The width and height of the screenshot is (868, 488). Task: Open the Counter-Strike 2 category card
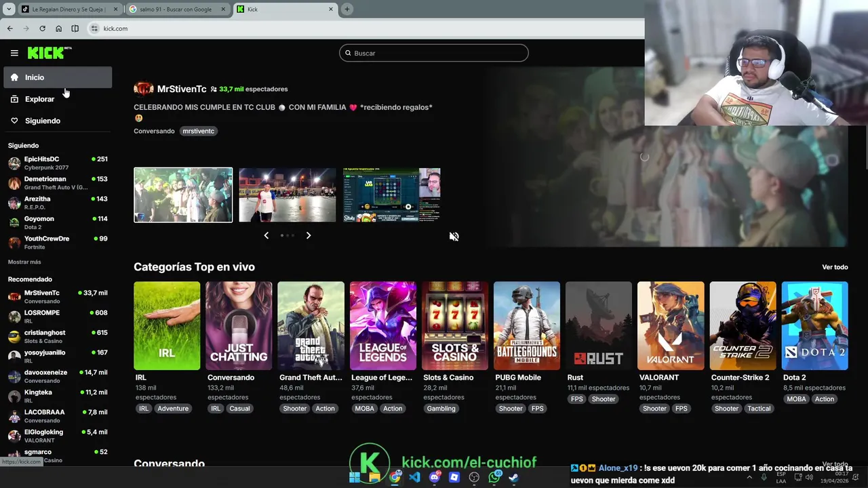743,326
